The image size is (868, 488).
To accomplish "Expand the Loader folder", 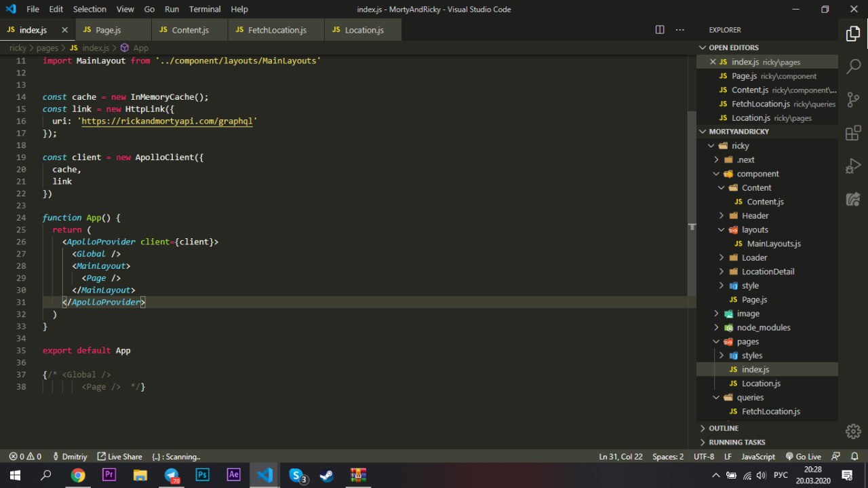I will [767, 257].
